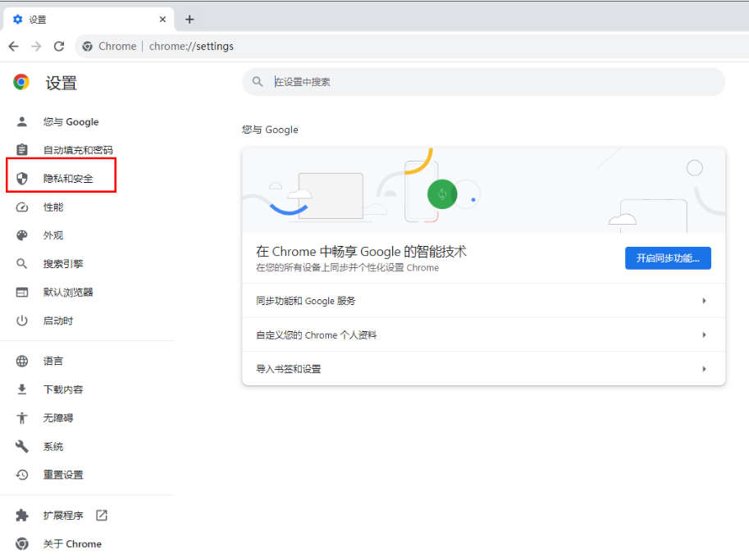Select the 设置 browser tab
The image size is (749, 560).
[89, 20]
